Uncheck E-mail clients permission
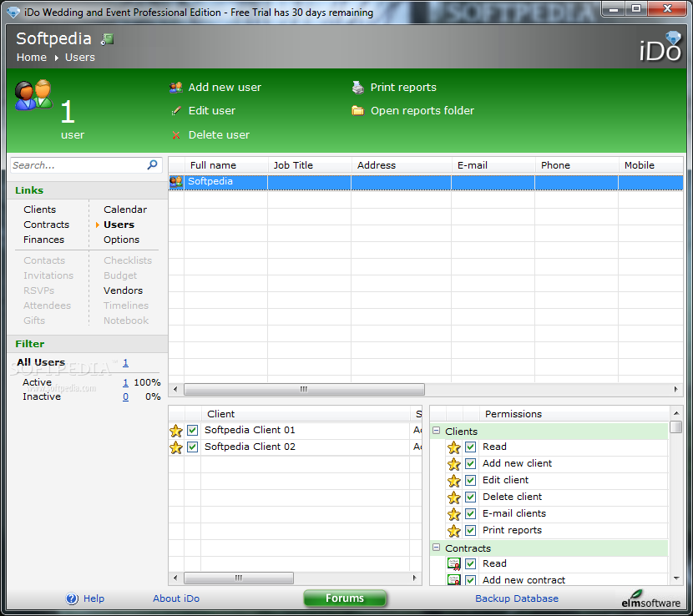The image size is (693, 616). [471, 513]
